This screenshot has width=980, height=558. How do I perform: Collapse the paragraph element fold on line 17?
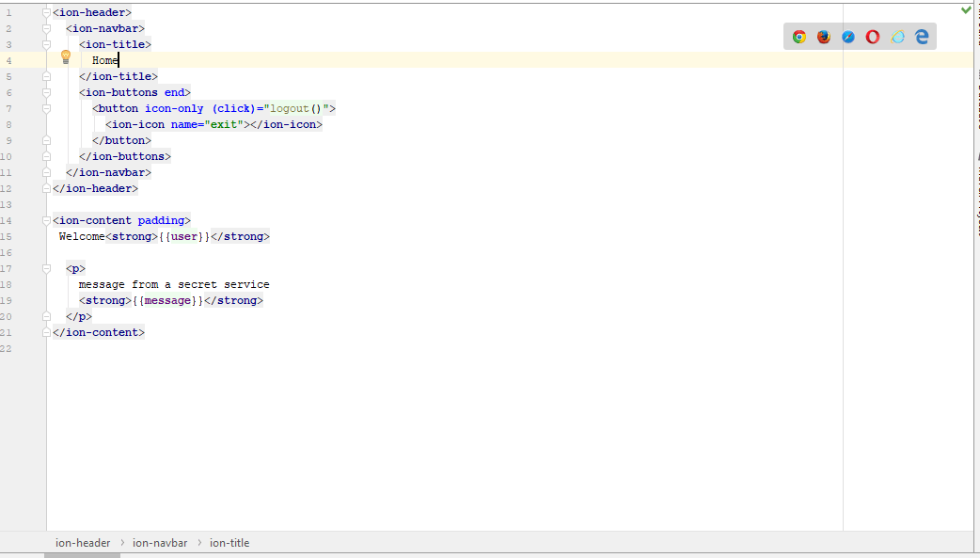(x=45, y=267)
